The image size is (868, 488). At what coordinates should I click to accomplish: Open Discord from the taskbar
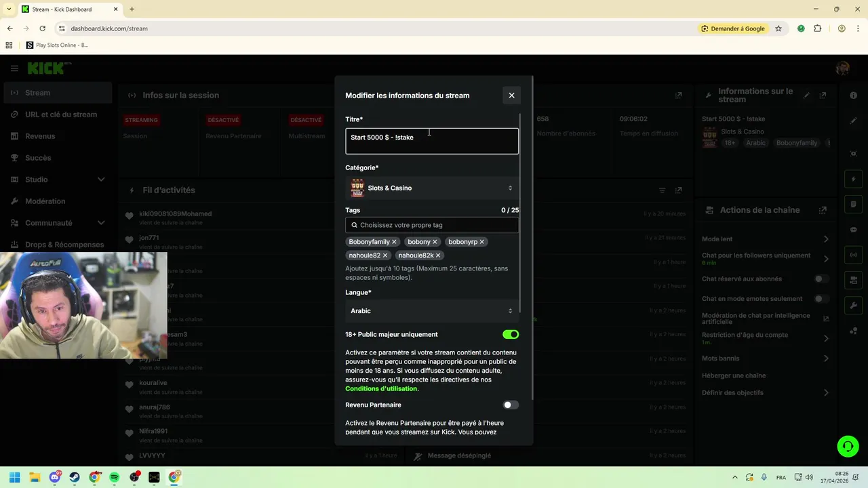click(55, 477)
